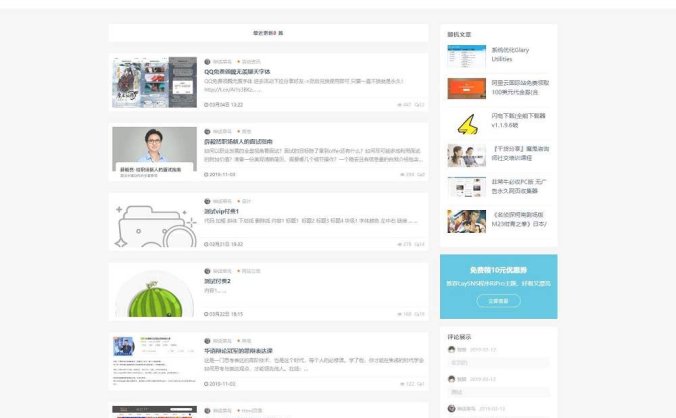This screenshot has height=418, width=676.
Task: Open the two women sidebar thumbnail
Action: click(x=466, y=155)
